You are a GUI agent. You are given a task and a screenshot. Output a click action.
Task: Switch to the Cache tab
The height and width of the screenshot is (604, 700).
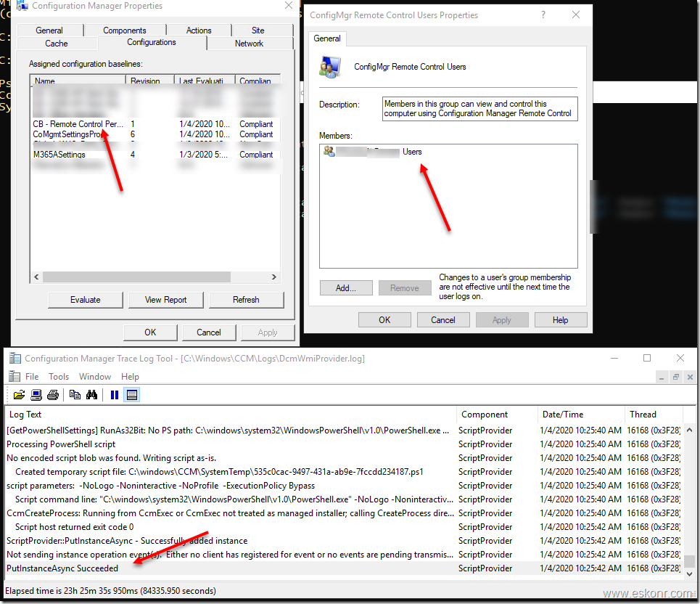click(57, 44)
